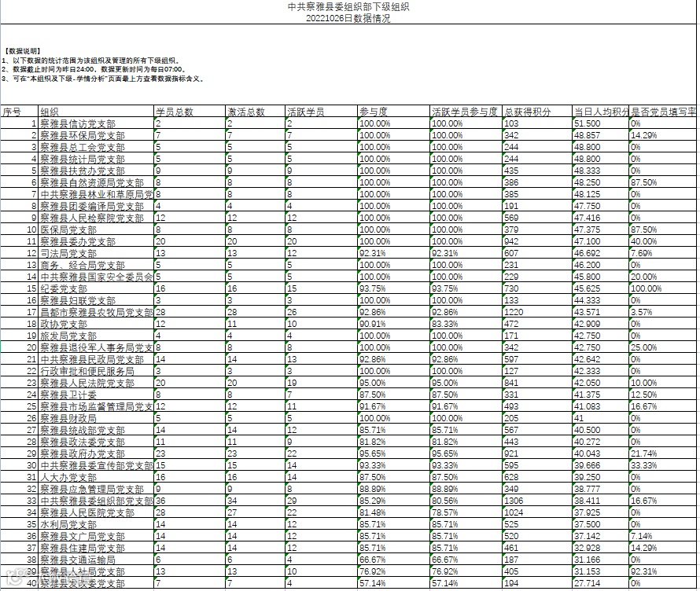The image size is (700, 591).
Task: Click the 察雅县人民法院党支部 cell
Action: (95, 383)
